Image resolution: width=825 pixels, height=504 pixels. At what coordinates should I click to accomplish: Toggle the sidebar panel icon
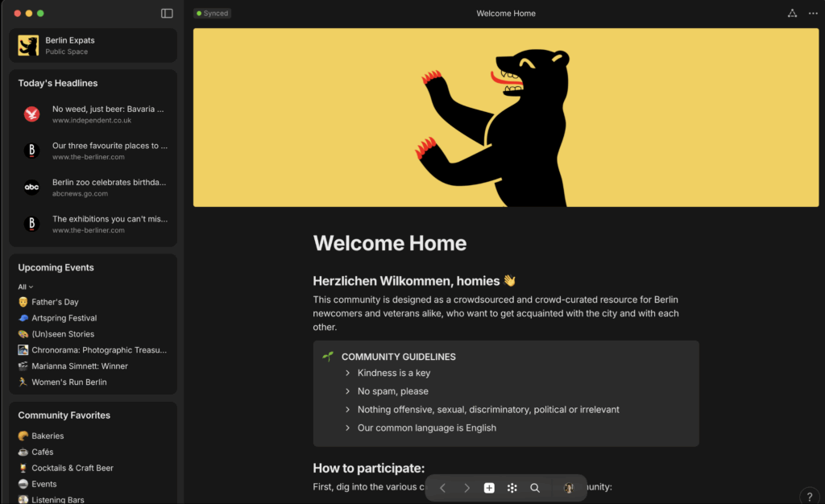[x=167, y=14]
